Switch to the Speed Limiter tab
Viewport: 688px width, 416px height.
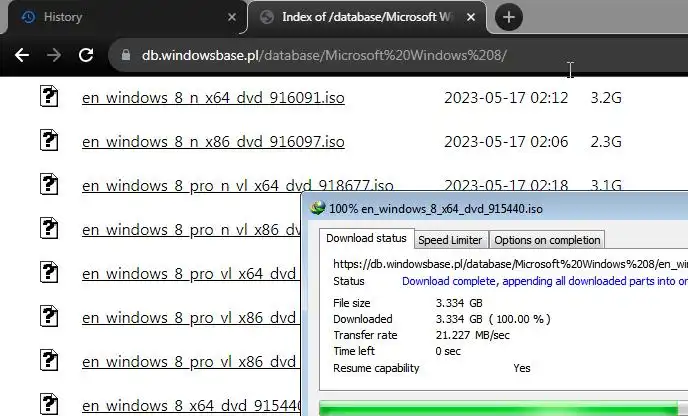click(450, 240)
